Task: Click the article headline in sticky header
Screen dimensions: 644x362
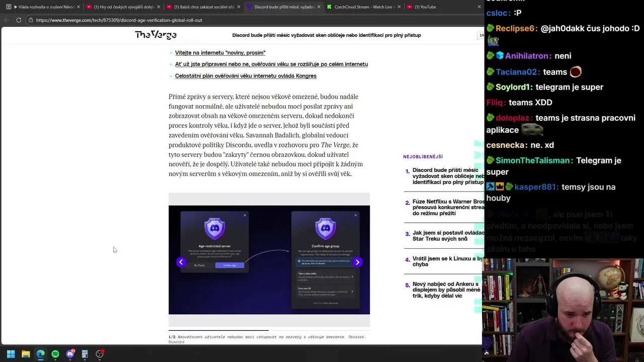Action: tap(327, 35)
